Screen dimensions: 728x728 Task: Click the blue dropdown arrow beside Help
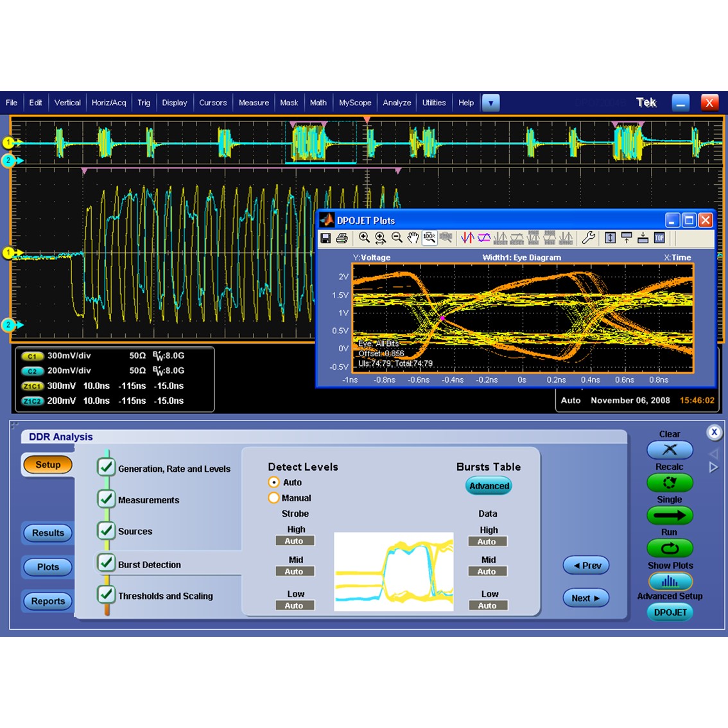point(490,102)
